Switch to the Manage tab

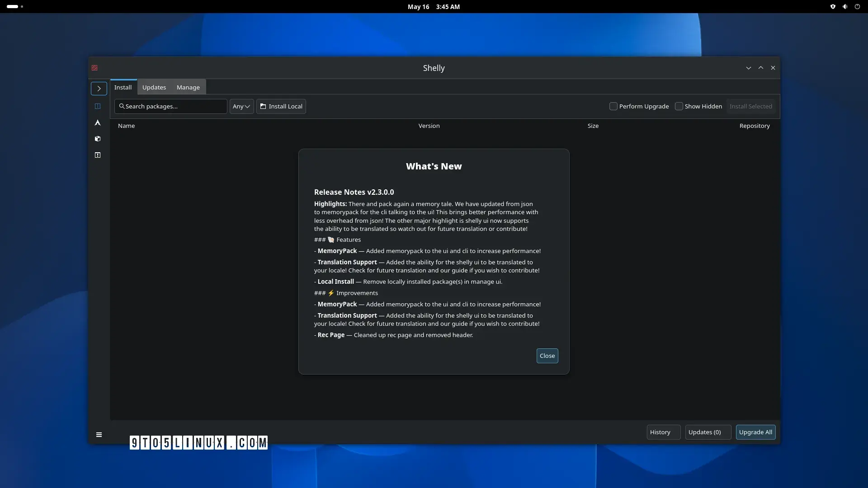pyautogui.click(x=188, y=87)
